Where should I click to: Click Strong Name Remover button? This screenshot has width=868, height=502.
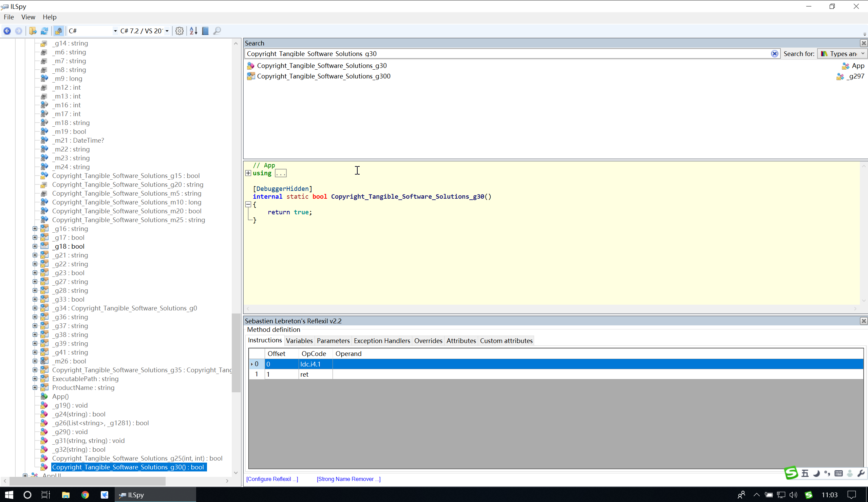tap(348, 479)
